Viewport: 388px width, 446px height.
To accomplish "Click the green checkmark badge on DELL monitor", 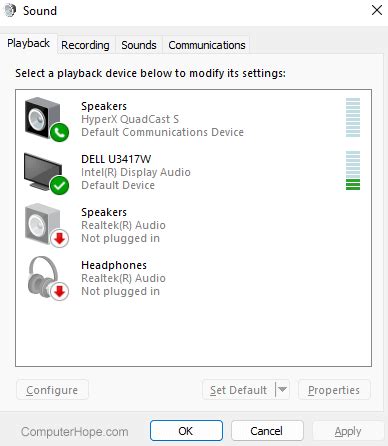I will click(x=59, y=185).
